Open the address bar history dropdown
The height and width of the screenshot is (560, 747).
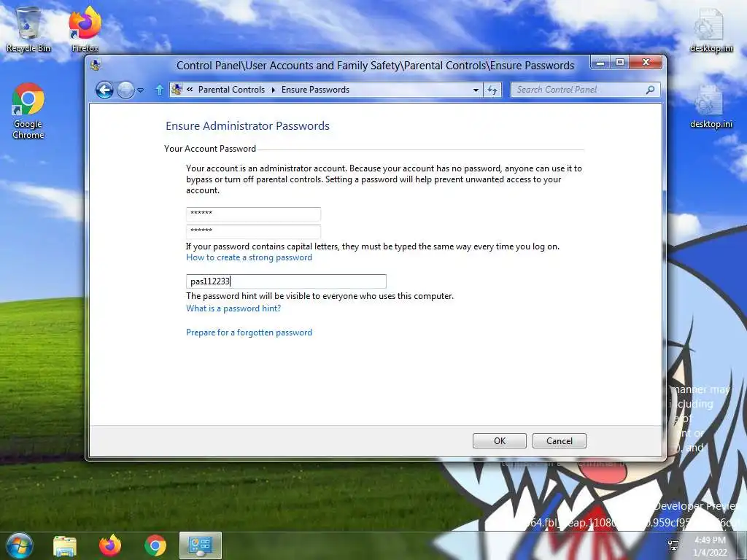point(476,90)
